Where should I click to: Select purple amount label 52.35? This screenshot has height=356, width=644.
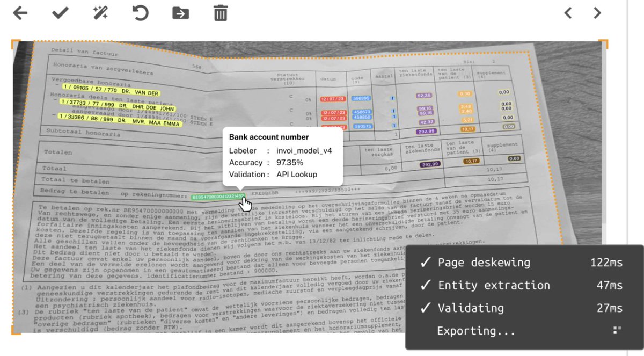tap(424, 96)
